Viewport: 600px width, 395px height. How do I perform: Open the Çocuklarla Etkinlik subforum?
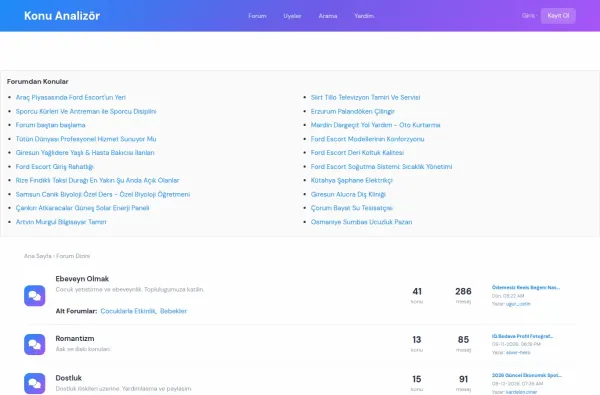point(128,311)
